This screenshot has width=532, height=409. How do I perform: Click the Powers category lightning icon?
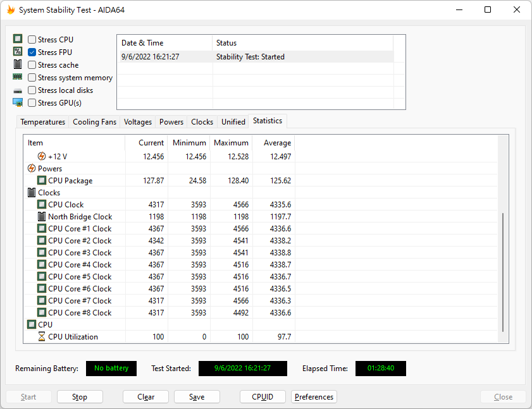click(x=32, y=168)
